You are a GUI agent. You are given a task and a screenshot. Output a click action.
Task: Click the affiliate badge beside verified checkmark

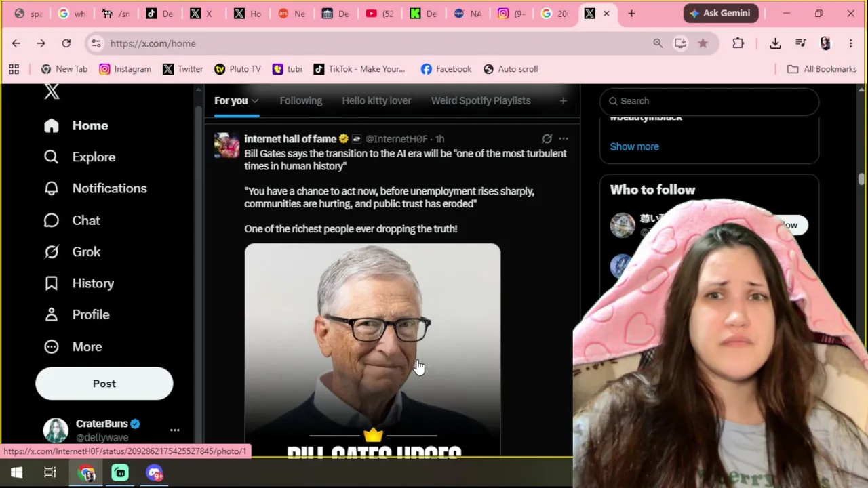[x=357, y=139]
